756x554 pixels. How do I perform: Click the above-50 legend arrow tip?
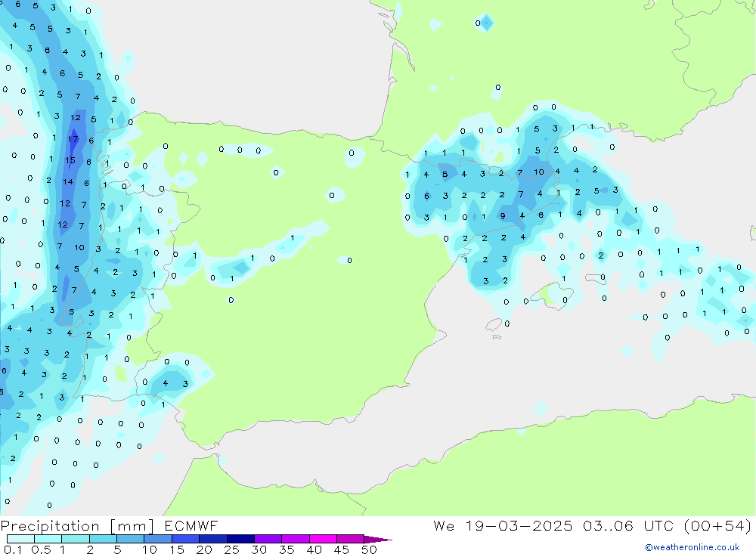pos(378,540)
